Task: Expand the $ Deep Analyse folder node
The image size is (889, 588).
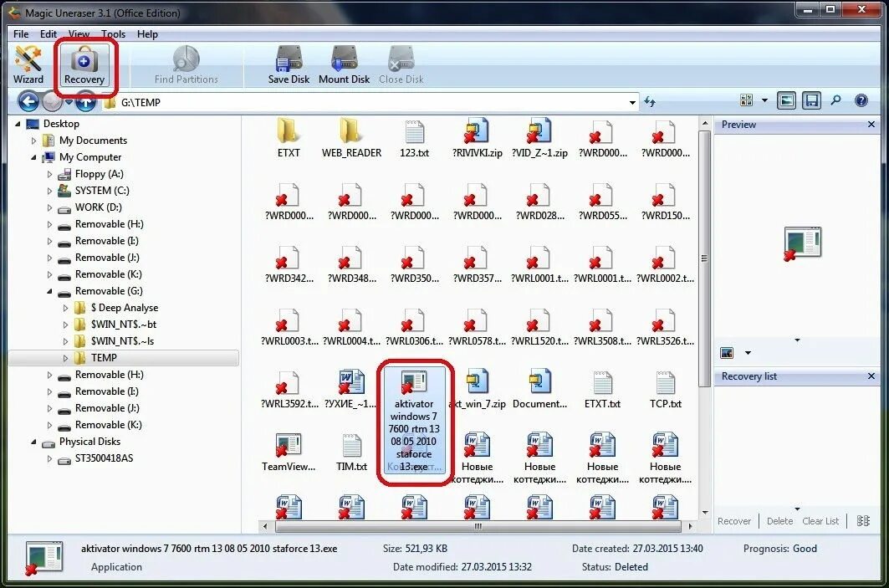Action: (x=65, y=308)
